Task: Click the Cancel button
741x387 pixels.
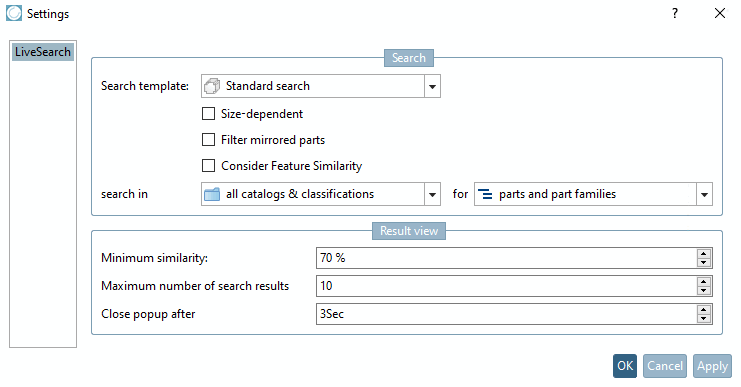Action: (665, 366)
